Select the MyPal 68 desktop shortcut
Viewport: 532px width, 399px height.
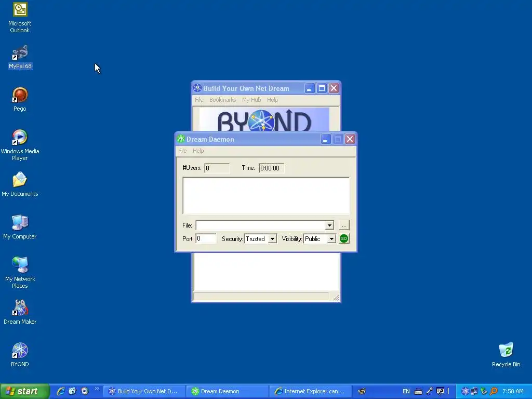pyautogui.click(x=20, y=57)
